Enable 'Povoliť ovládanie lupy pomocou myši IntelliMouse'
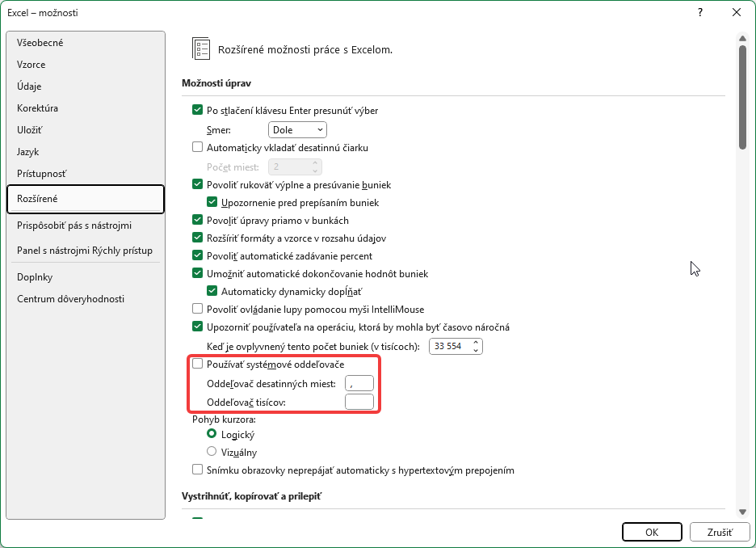Screen dimensions: 756x548 (197, 309)
